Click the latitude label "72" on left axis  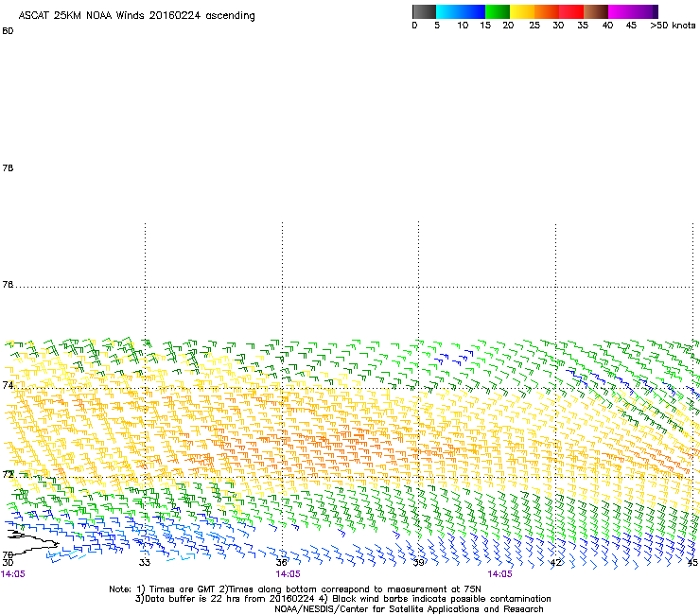point(8,474)
